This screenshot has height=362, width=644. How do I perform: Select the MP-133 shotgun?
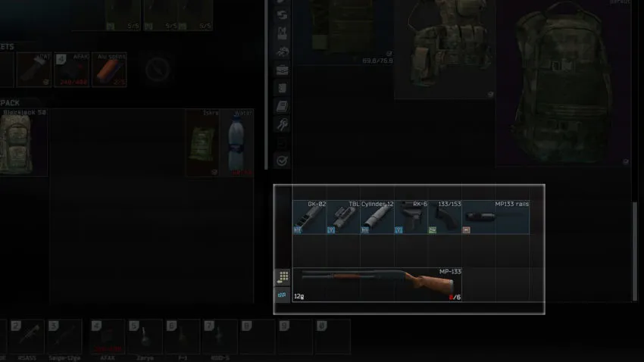[x=377, y=285]
